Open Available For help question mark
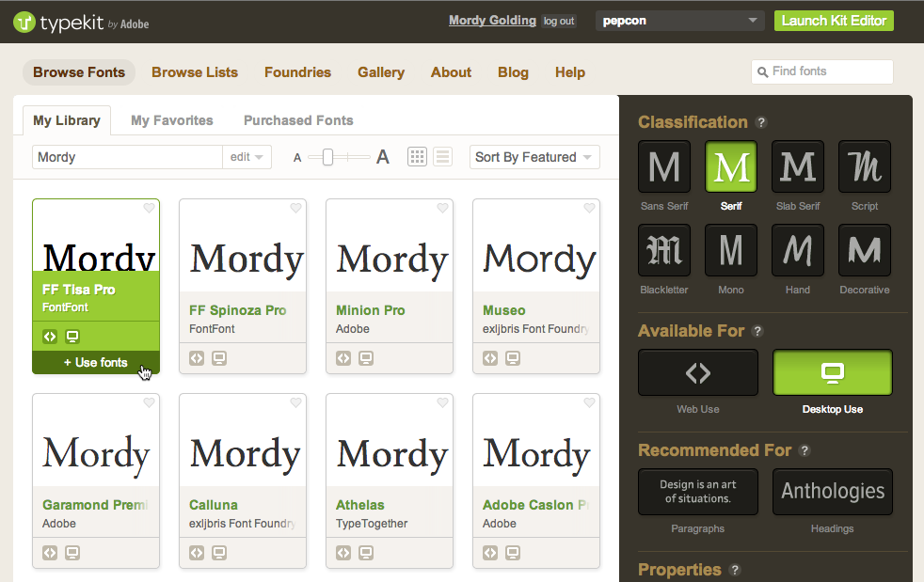Image resolution: width=924 pixels, height=582 pixels. pyautogui.click(x=757, y=331)
